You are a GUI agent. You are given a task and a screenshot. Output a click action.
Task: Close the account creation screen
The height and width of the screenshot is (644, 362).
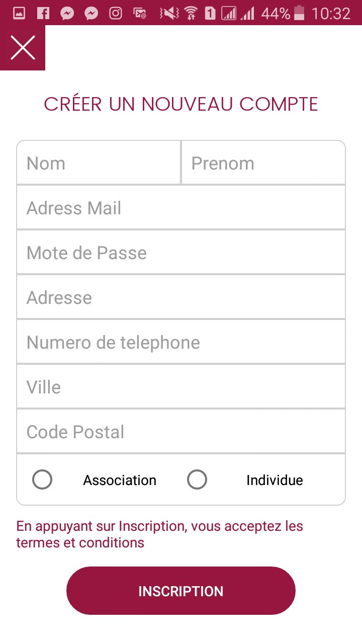(x=23, y=48)
